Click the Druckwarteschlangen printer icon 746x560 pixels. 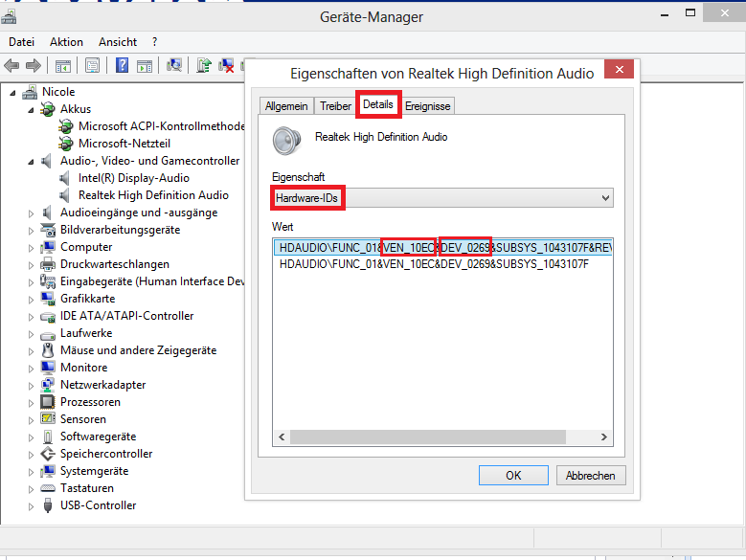[x=48, y=264]
